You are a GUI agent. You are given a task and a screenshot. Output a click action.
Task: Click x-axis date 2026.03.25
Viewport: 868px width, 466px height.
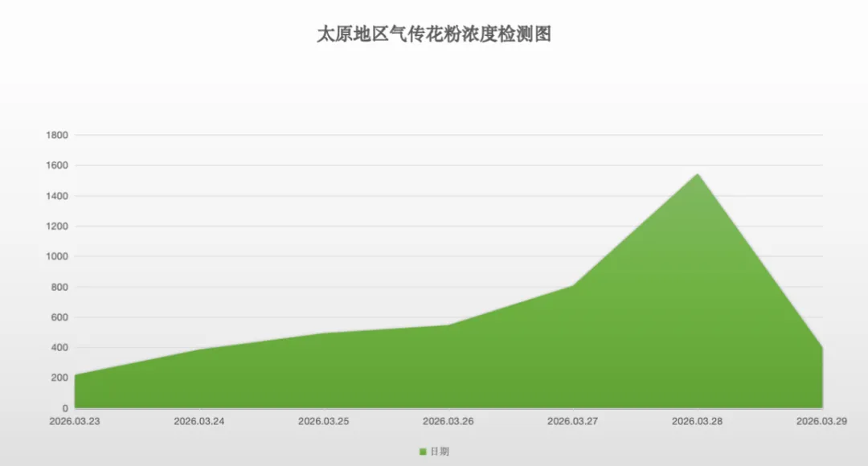click(x=324, y=421)
